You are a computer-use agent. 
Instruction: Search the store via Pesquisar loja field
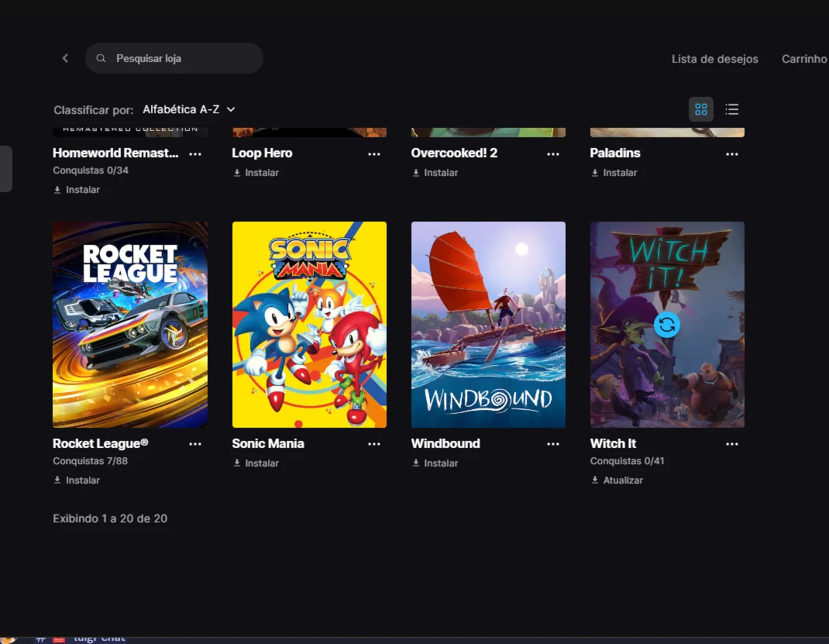click(x=174, y=58)
